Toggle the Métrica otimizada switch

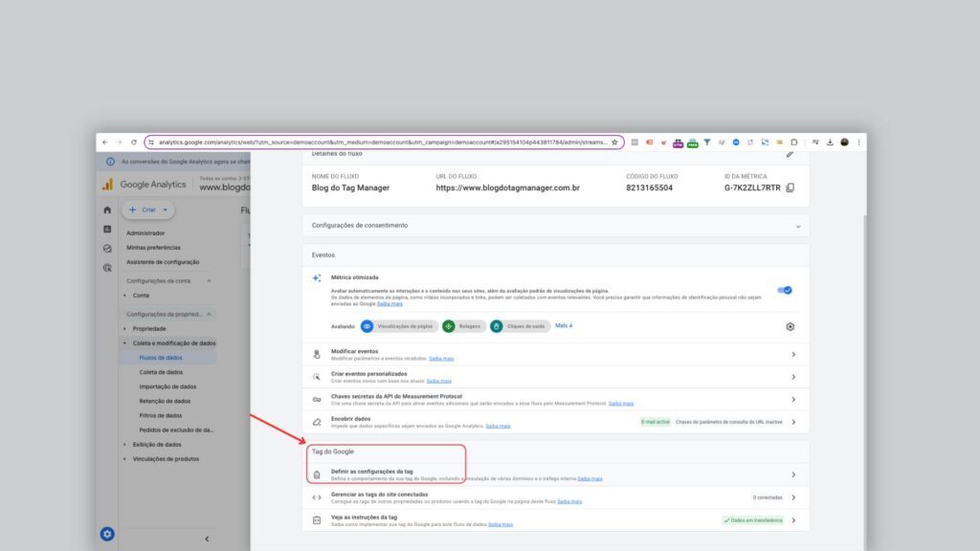785,290
